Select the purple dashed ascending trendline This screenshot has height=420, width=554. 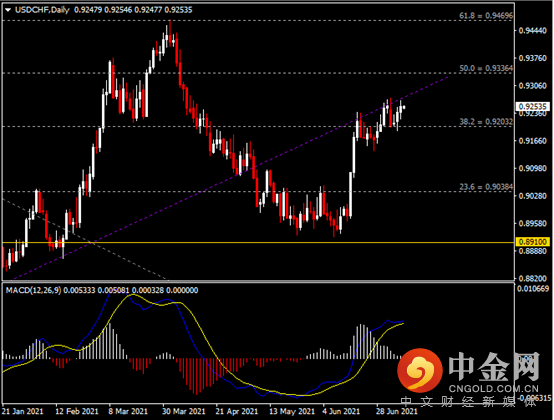click(226, 178)
